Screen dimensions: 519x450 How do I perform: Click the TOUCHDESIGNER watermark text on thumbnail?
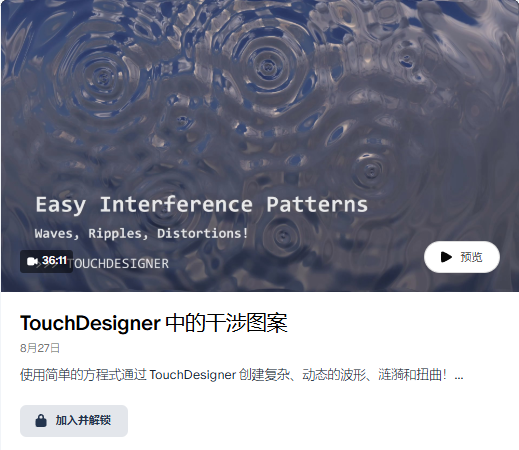point(118,264)
